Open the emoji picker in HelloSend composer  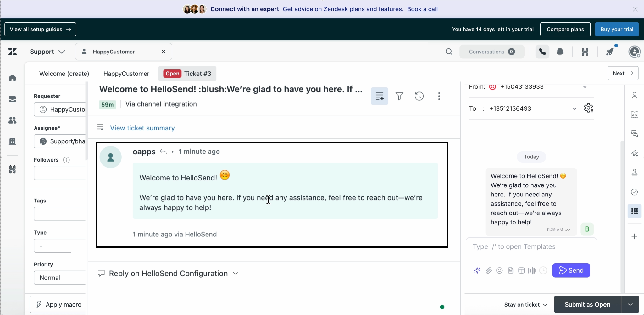(x=499, y=270)
